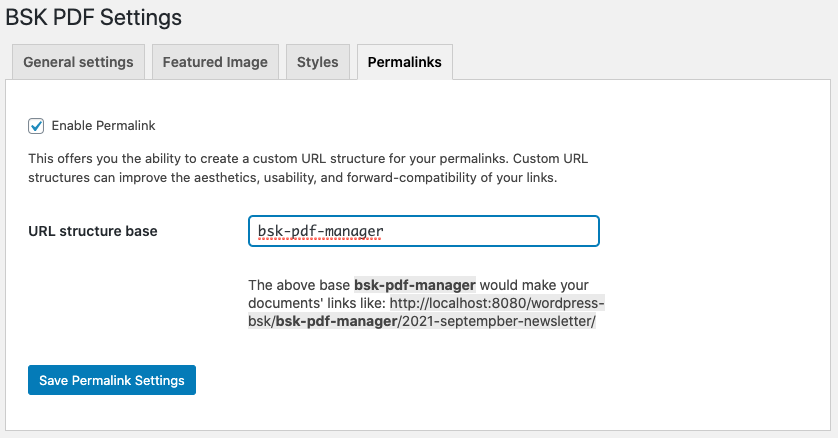The height and width of the screenshot is (438, 838).
Task: Click the Save Permalink Settings button
Action: [112, 380]
